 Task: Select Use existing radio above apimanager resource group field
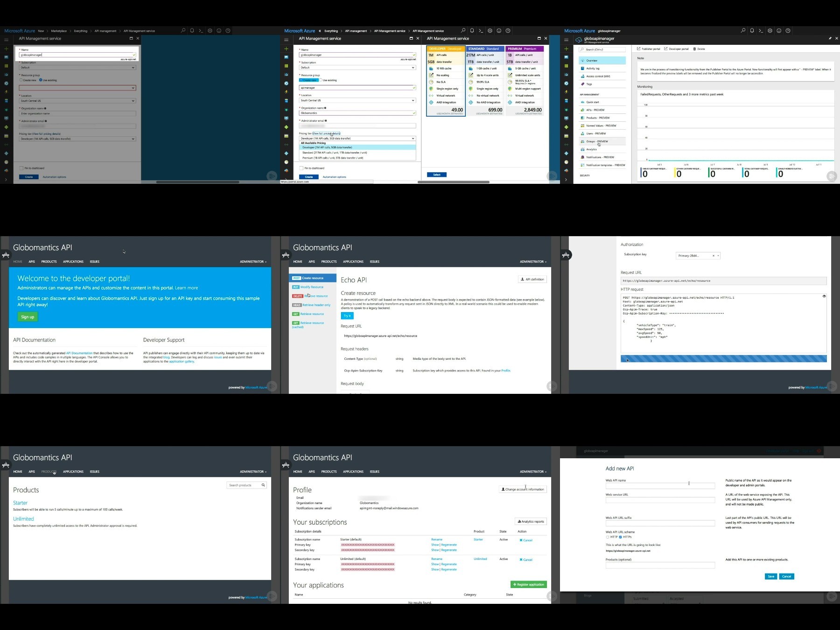[321, 80]
